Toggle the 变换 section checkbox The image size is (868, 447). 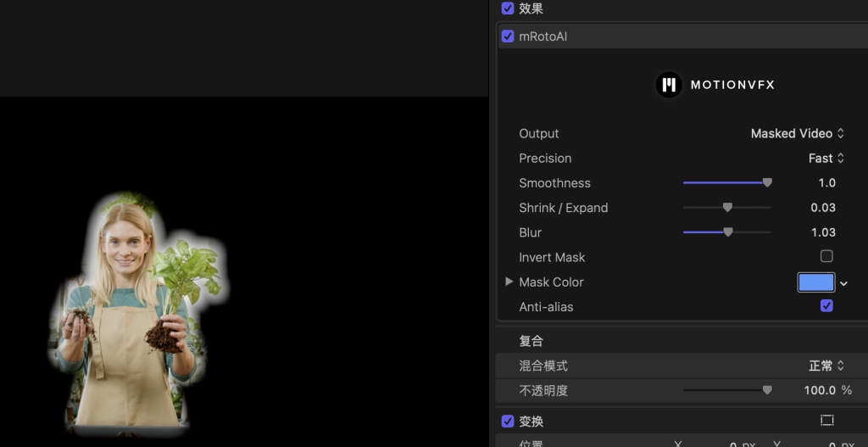(x=508, y=421)
